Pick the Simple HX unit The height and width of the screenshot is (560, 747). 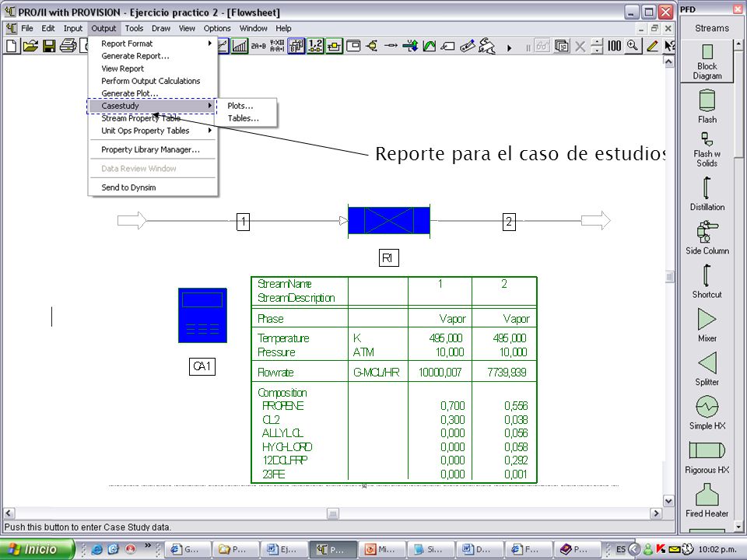(707, 413)
